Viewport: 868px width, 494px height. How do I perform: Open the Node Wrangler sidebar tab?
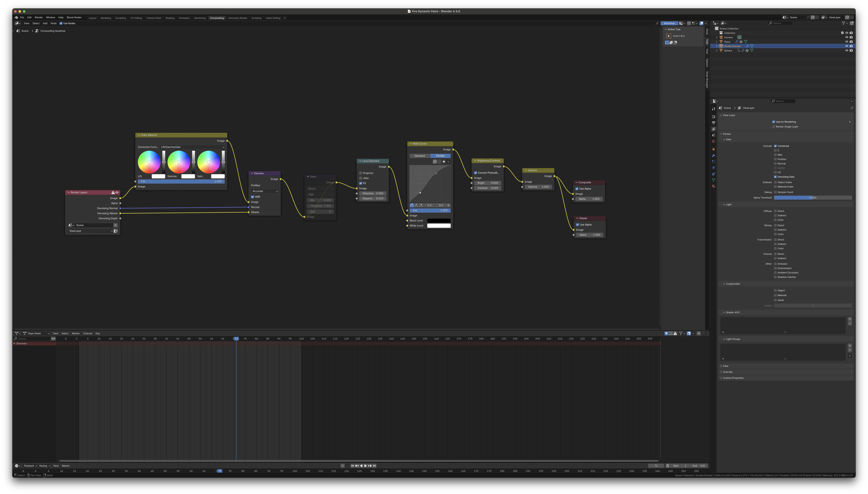pyautogui.click(x=707, y=80)
